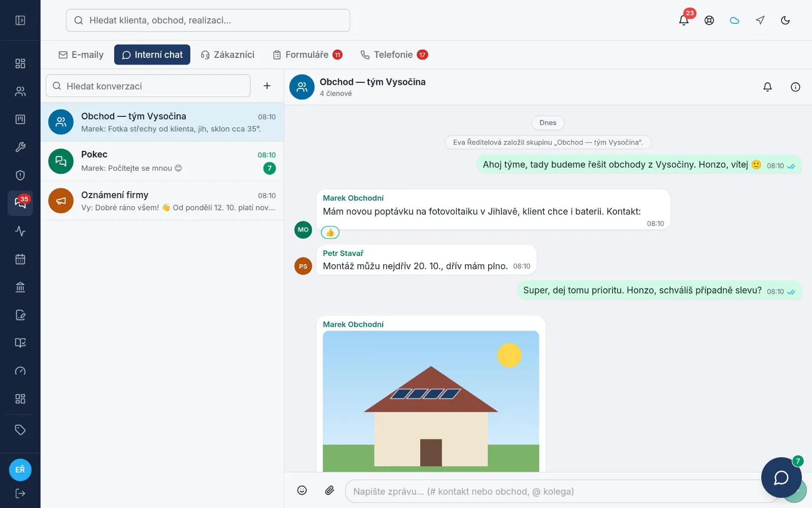This screenshot has width=812, height=508.
Task: Select the Interní chat tab
Action: click(152, 55)
